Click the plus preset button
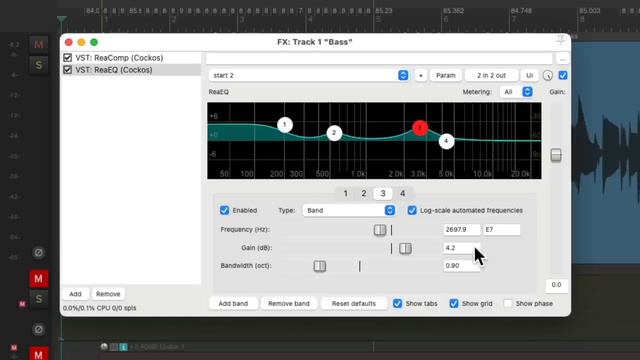The image size is (640, 360). 421,76
